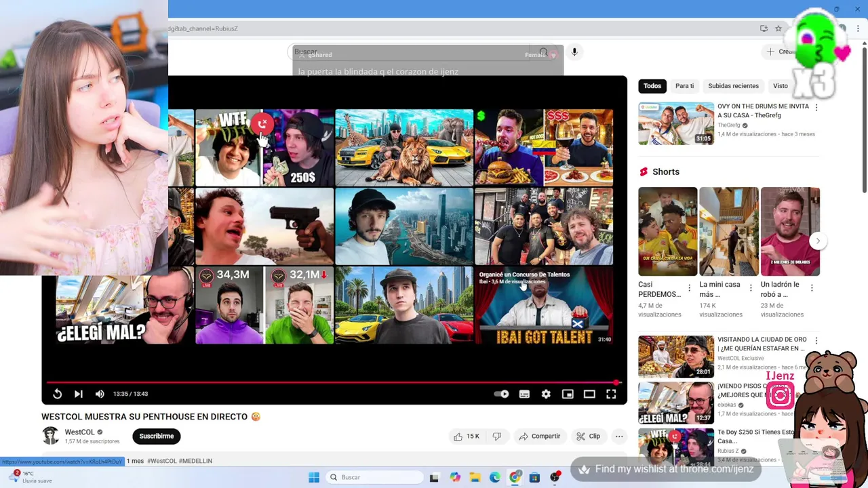
Task: Share the video using Compartir
Action: coord(539,436)
